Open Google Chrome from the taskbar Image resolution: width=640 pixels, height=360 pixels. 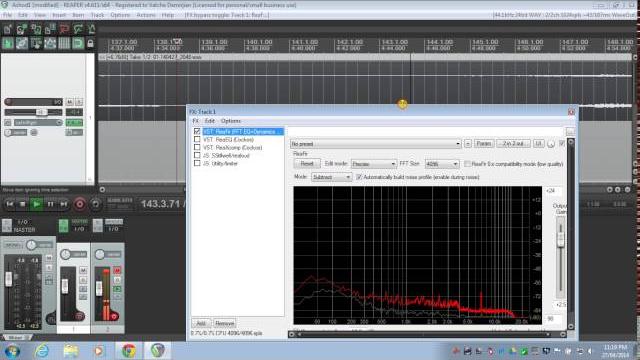pyautogui.click(x=129, y=351)
